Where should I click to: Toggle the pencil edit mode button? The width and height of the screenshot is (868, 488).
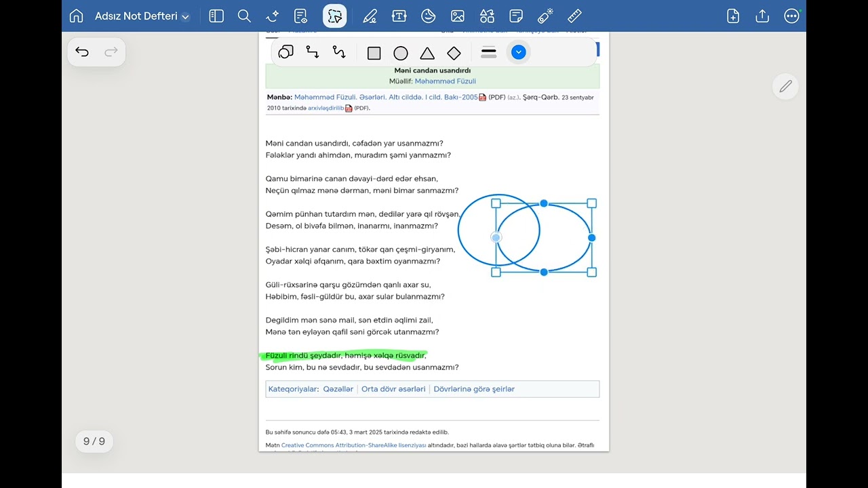click(785, 86)
